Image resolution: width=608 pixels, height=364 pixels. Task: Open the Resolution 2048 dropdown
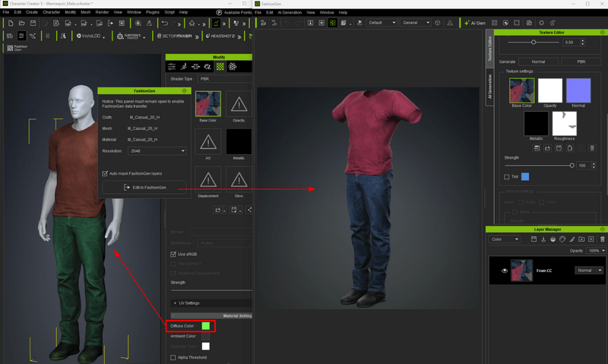(157, 150)
